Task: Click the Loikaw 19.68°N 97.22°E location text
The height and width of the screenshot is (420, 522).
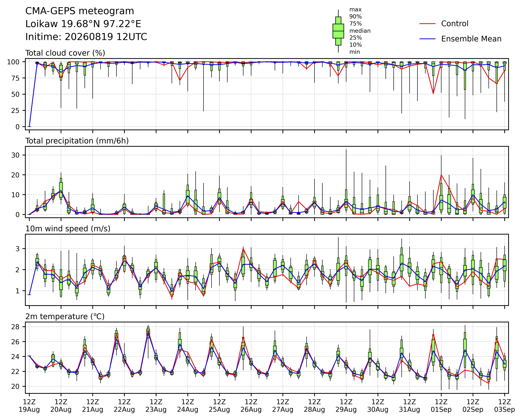Action: 83,24
